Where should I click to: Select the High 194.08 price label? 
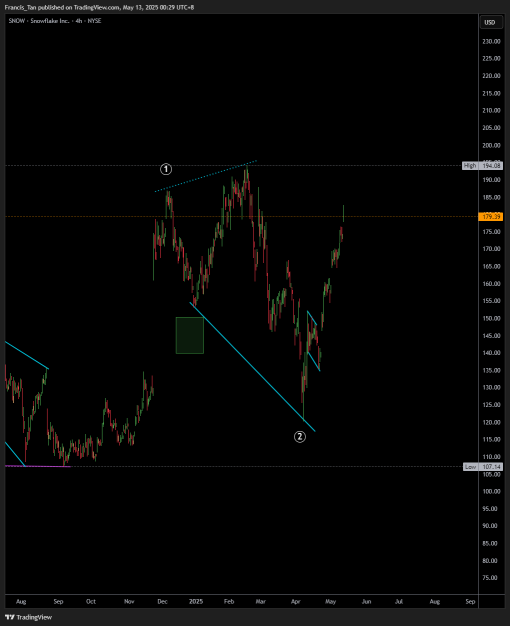pos(482,165)
